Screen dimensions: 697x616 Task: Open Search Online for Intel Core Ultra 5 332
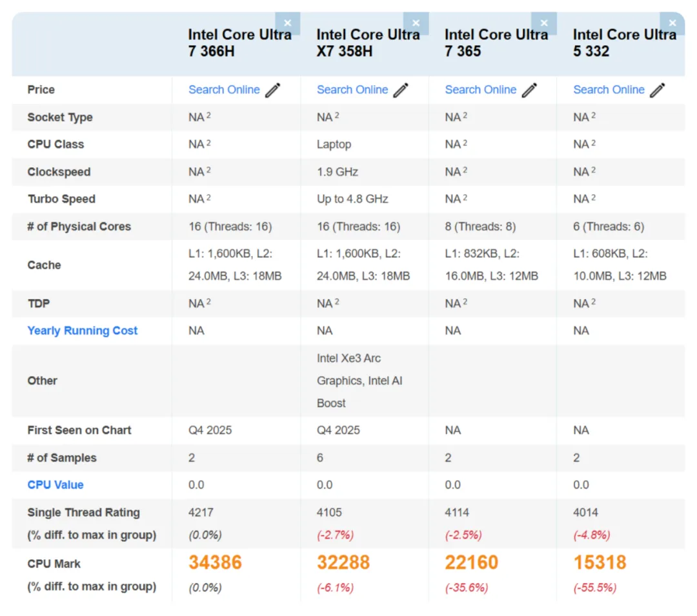click(609, 90)
